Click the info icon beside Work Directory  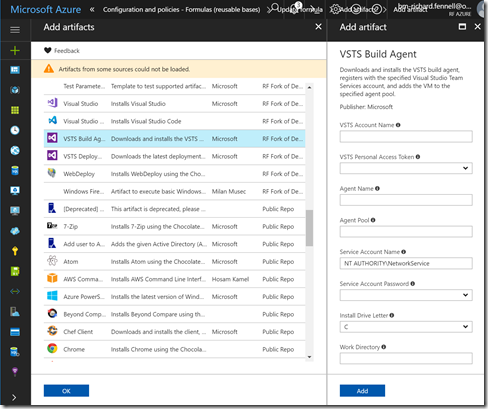click(x=384, y=347)
